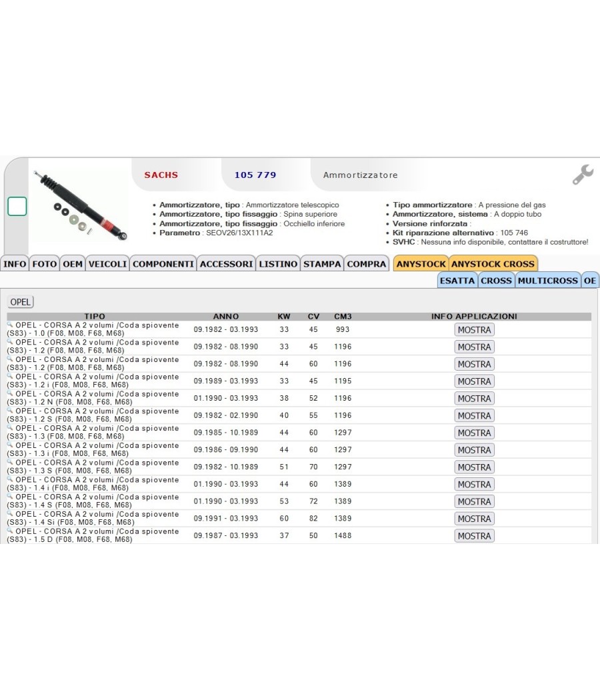Select the OEM tab
This screenshot has height=700, width=600.
click(72, 264)
